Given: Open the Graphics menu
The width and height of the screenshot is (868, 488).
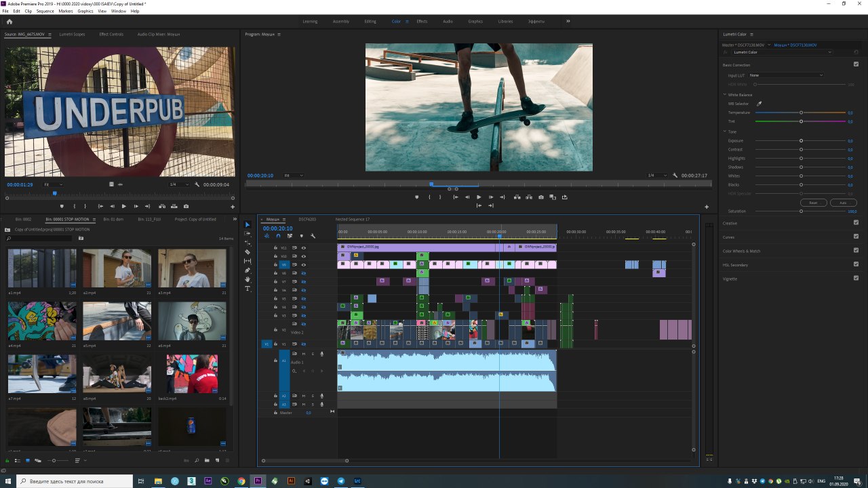Looking at the screenshot, I should pos(85,12).
